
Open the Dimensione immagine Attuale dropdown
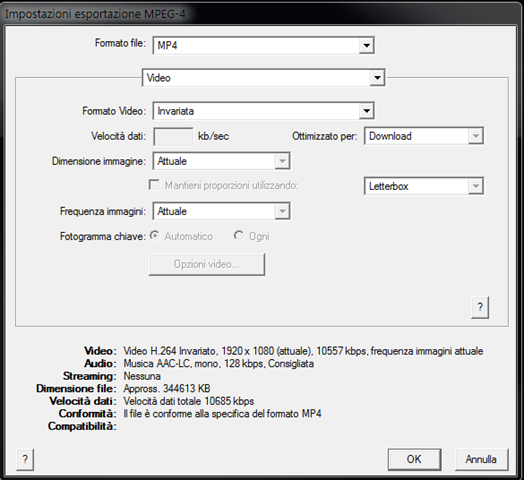click(x=282, y=161)
